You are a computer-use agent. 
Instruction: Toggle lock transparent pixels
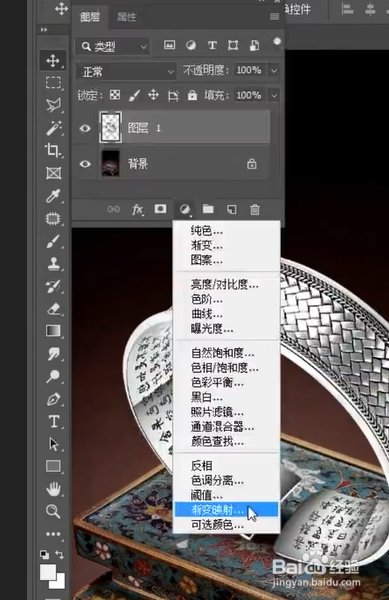click(115, 95)
